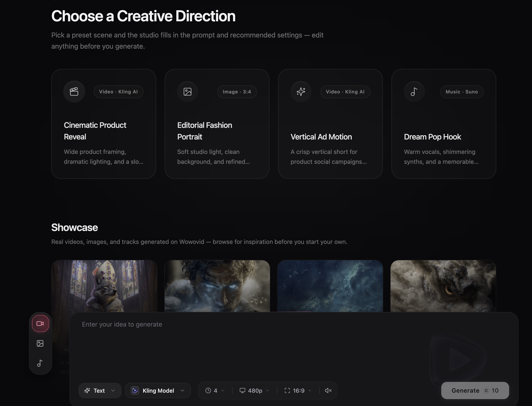Open the 16:9 aspect ratio dropdown

(x=298, y=390)
